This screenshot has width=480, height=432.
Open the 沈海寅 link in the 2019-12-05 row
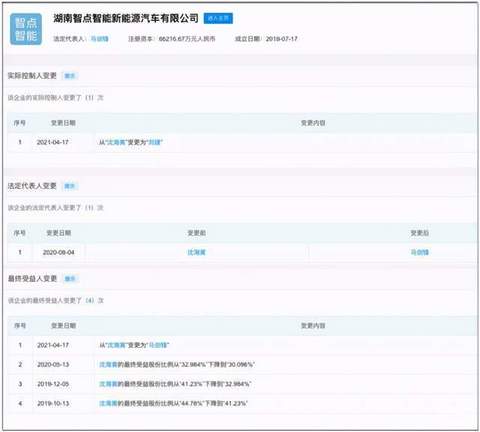[108, 384]
